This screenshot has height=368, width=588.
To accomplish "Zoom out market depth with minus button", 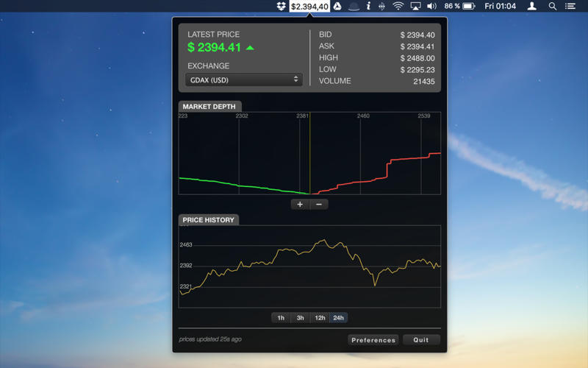I will (319, 205).
